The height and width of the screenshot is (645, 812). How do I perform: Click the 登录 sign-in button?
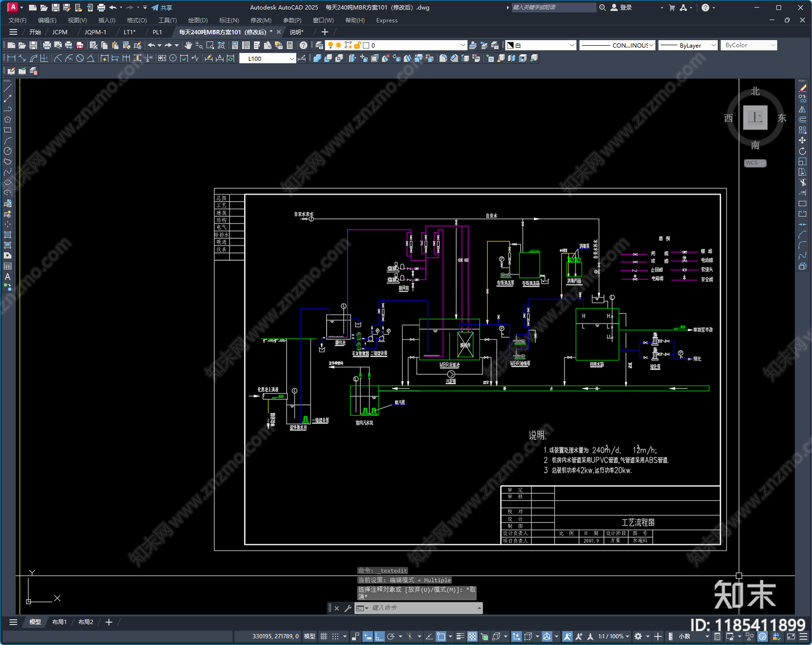pyautogui.click(x=621, y=8)
